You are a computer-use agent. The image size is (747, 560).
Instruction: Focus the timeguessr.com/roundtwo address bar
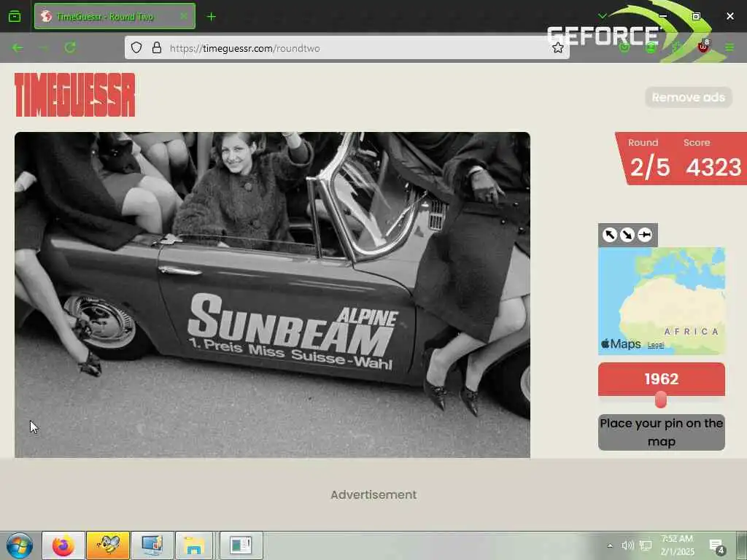click(x=347, y=48)
